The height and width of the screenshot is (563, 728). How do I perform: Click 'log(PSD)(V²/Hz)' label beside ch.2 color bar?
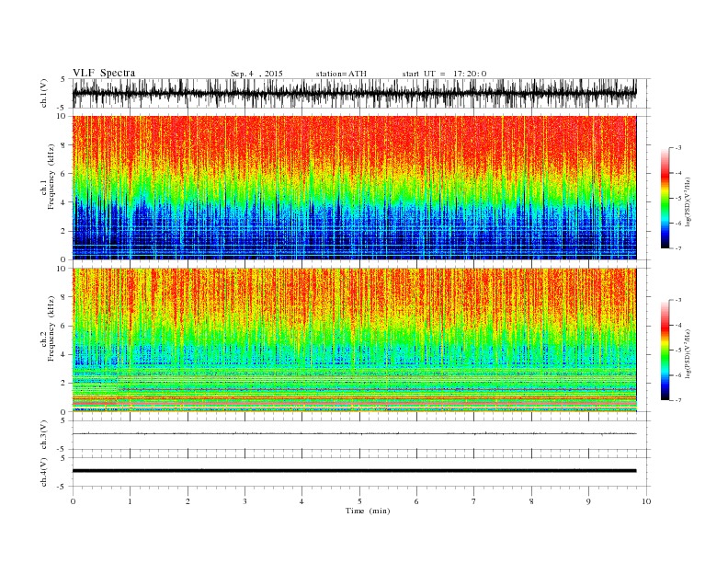pyautogui.click(x=688, y=353)
